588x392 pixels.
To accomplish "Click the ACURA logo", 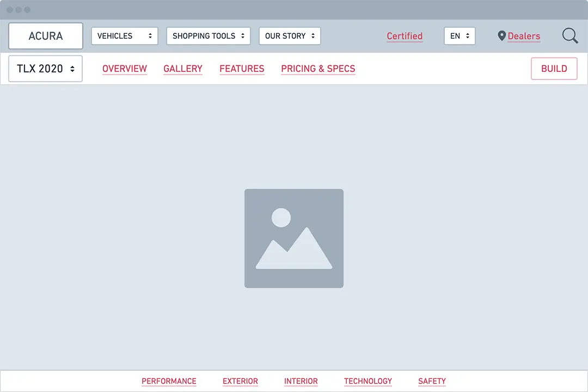I will [x=45, y=35].
